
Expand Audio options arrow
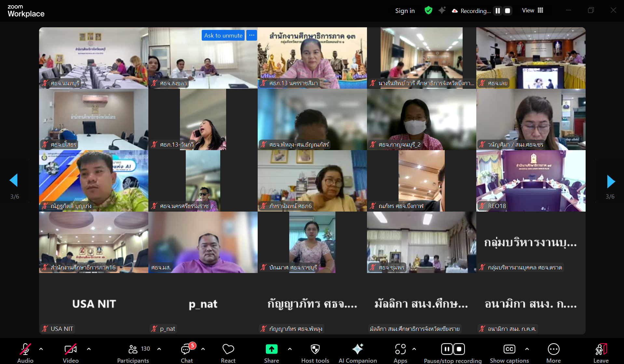(x=41, y=349)
